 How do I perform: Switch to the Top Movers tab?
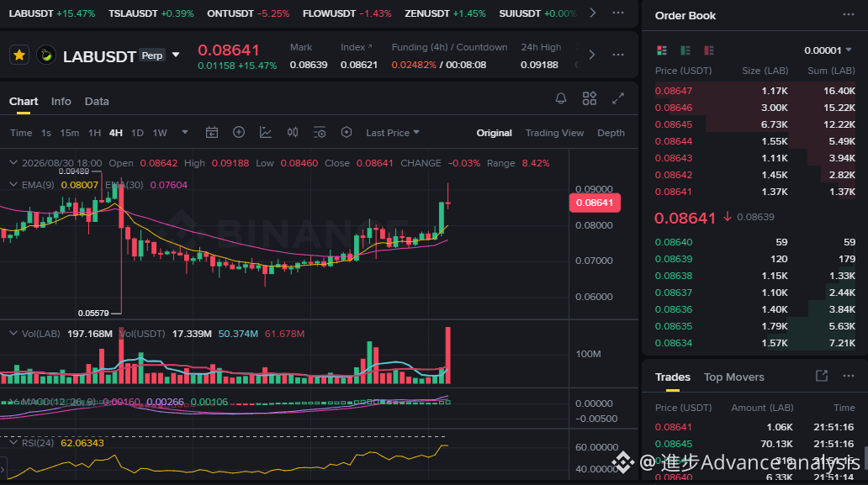tap(733, 377)
